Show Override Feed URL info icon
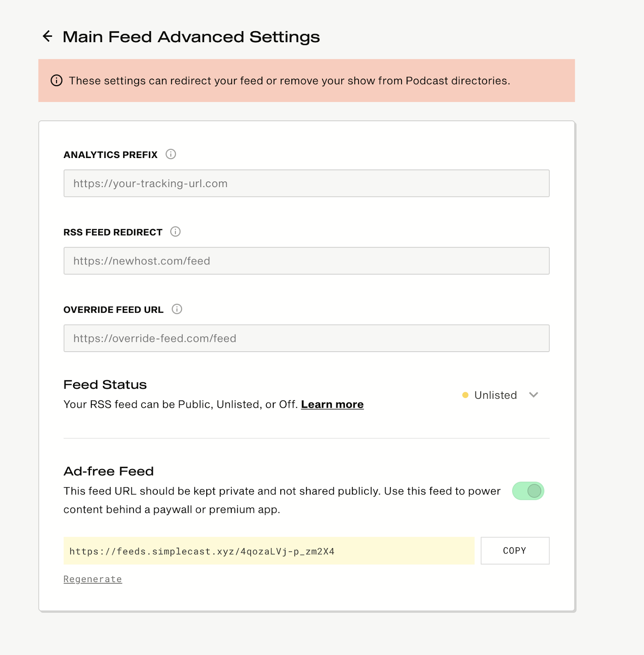 (x=177, y=309)
